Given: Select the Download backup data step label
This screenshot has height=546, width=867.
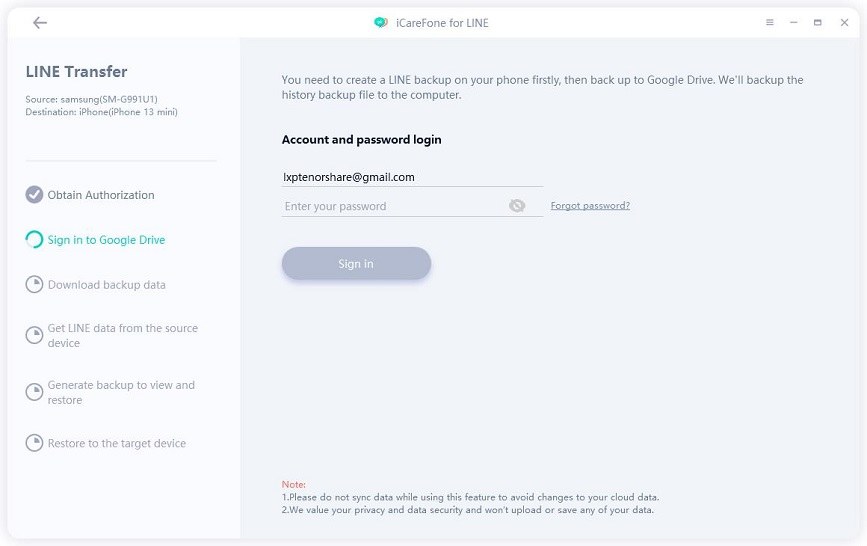Looking at the screenshot, I should coord(107,285).
